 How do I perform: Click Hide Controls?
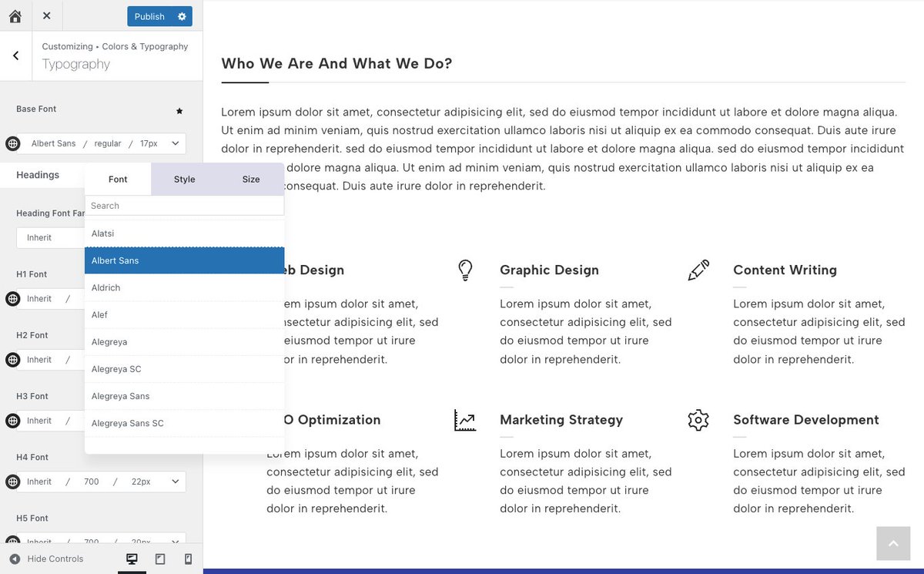click(x=46, y=559)
